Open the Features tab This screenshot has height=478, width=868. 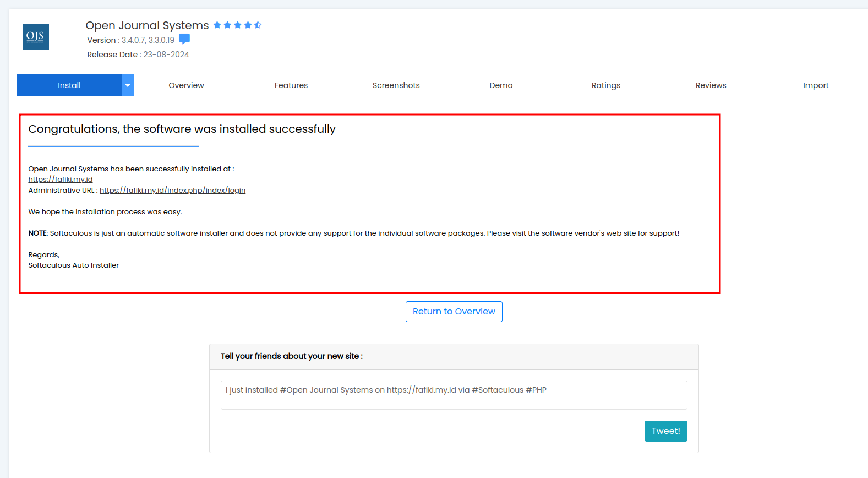tap(291, 85)
